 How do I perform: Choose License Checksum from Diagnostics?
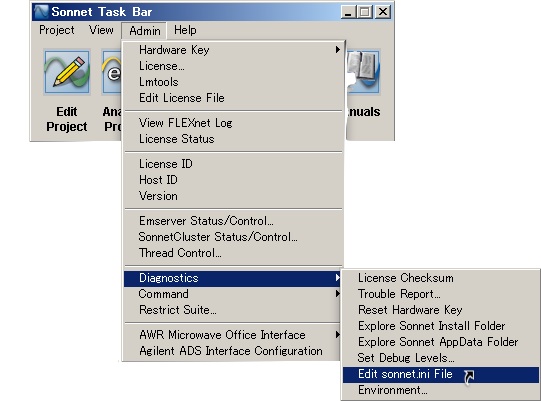tap(441, 278)
